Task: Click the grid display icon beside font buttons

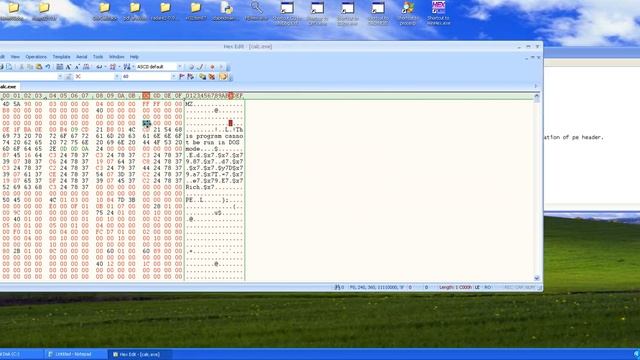Action: (x=60, y=67)
